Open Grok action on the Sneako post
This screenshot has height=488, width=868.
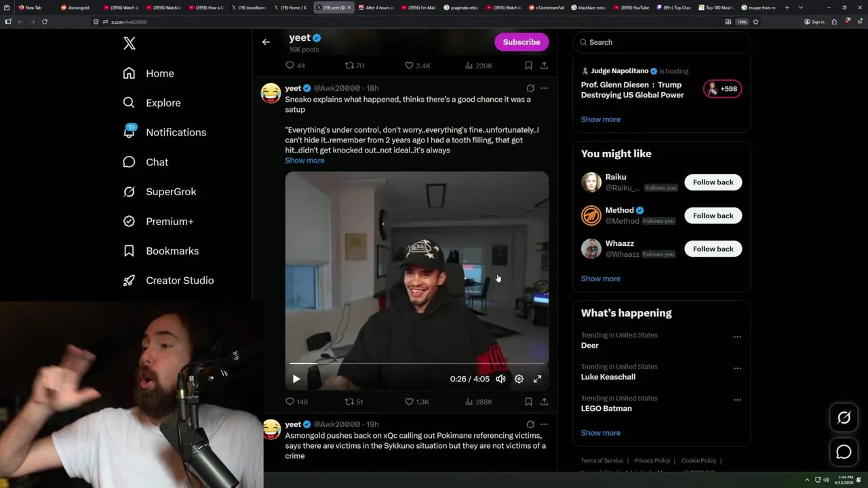pos(530,88)
